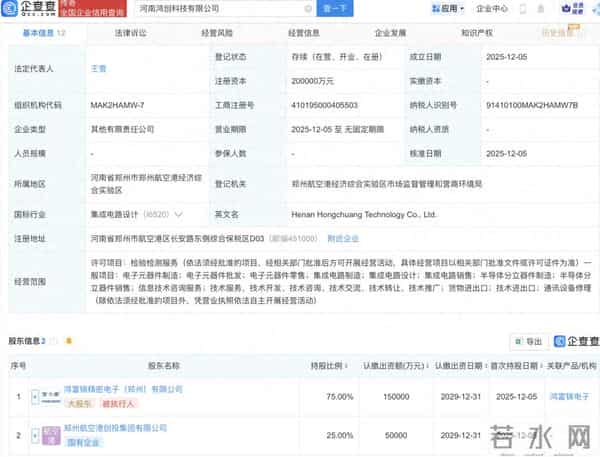Select registered capital 200000万元 value
The height and width of the screenshot is (457, 600).
(x=312, y=81)
